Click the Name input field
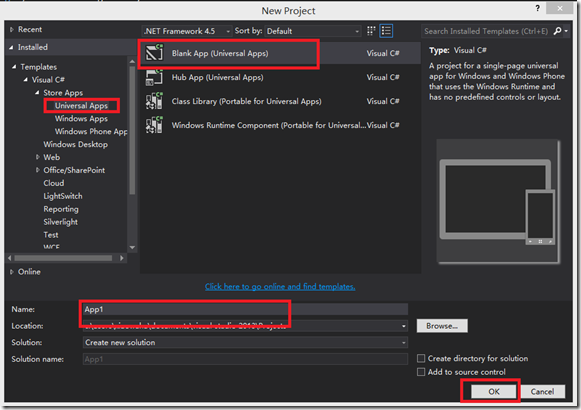Image resolution: width=581 pixels, height=410 pixels. coord(245,309)
